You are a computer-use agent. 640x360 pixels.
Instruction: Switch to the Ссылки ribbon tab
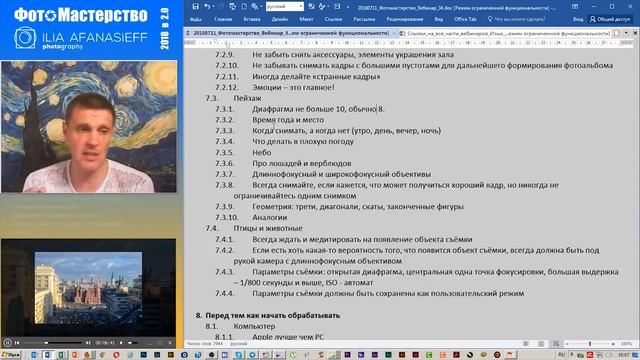click(x=333, y=19)
